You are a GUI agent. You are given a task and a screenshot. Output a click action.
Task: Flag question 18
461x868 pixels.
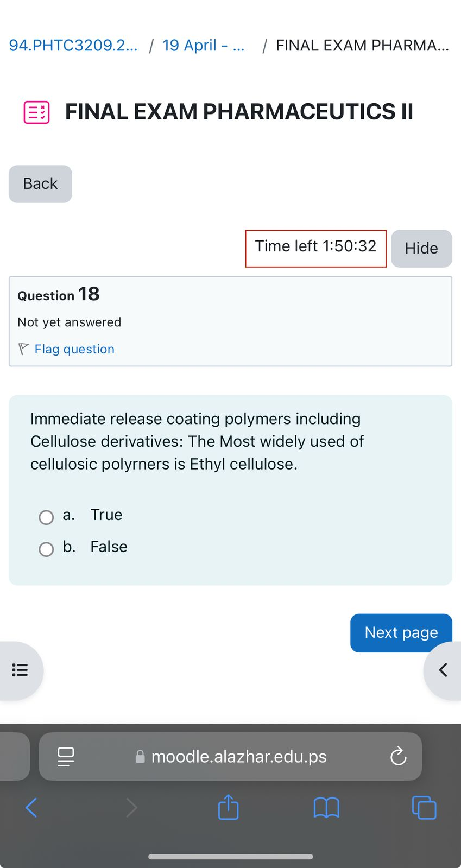74,349
